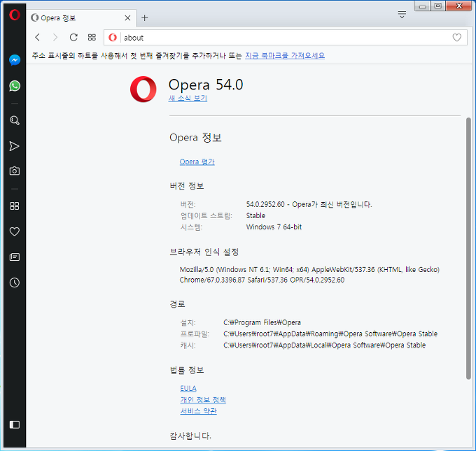Click the Local cache path text

click(325, 345)
